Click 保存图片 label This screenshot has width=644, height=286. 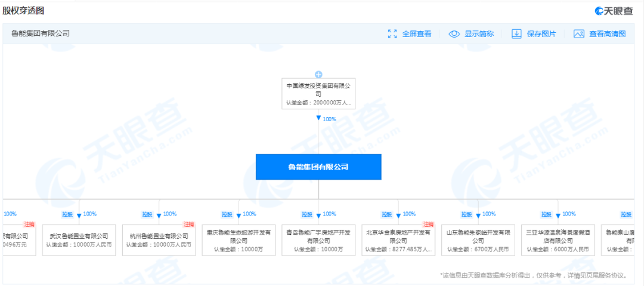point(541,34)
